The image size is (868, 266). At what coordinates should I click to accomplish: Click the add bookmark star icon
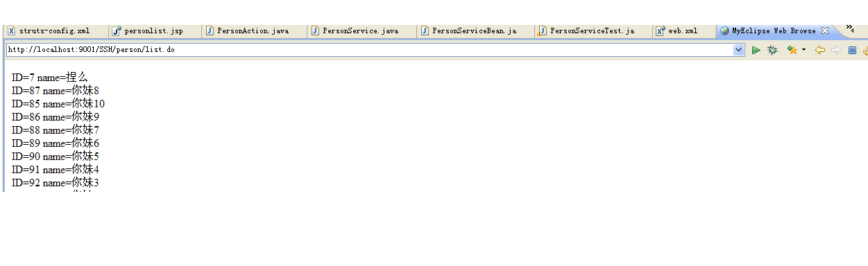click(x=792, y=50)
